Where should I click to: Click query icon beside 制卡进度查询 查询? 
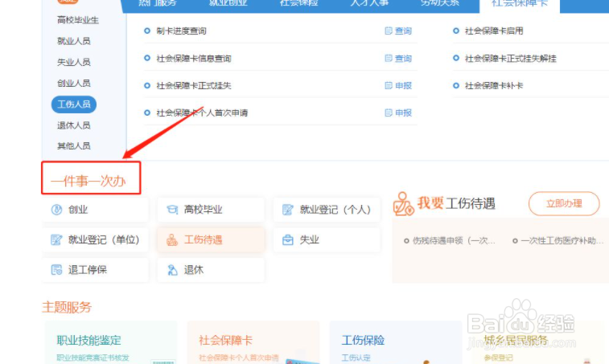point(389,31)
